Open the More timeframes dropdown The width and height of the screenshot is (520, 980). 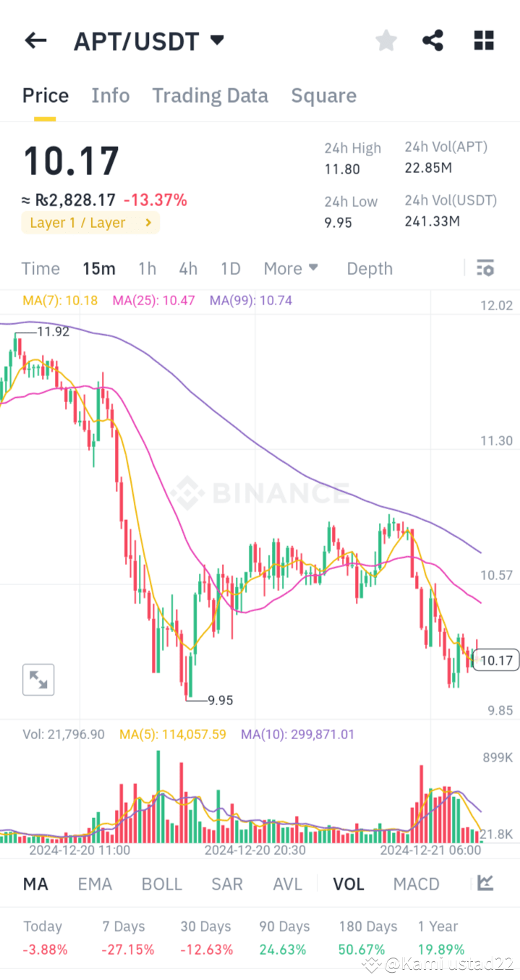[x=291, y=268]
